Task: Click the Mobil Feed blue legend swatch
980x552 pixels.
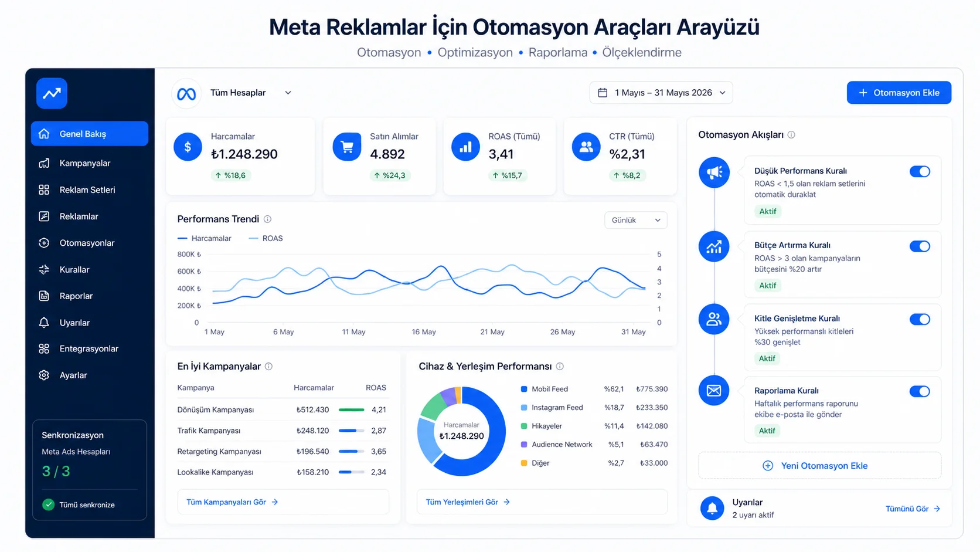Action: 524,389
